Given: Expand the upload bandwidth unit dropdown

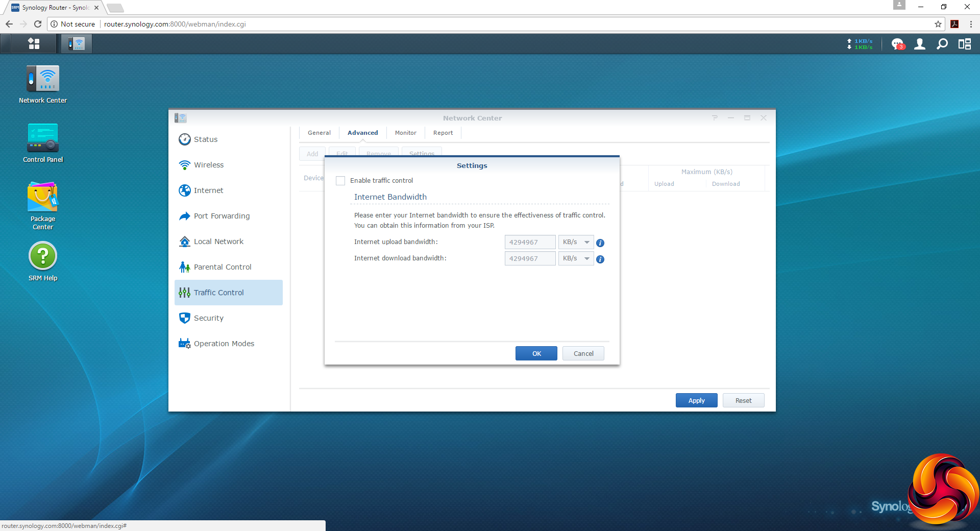Looking at the screenshot, I should point(576,243).
